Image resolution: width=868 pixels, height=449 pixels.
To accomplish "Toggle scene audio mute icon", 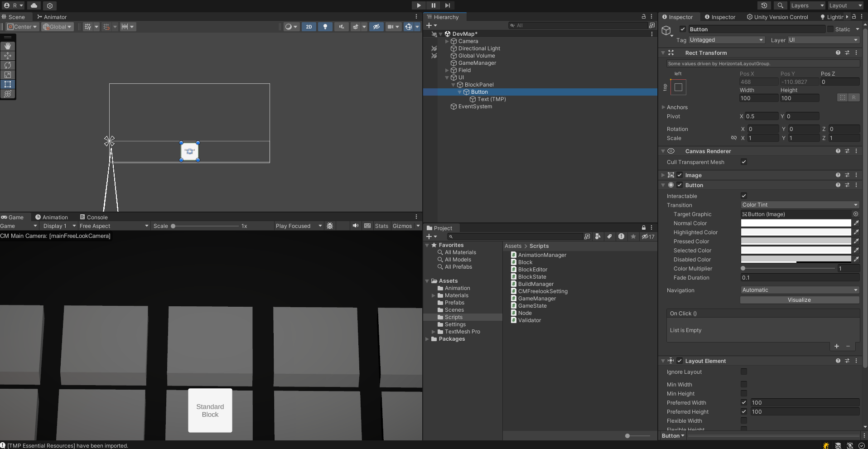I will click(x=341, y=27).
